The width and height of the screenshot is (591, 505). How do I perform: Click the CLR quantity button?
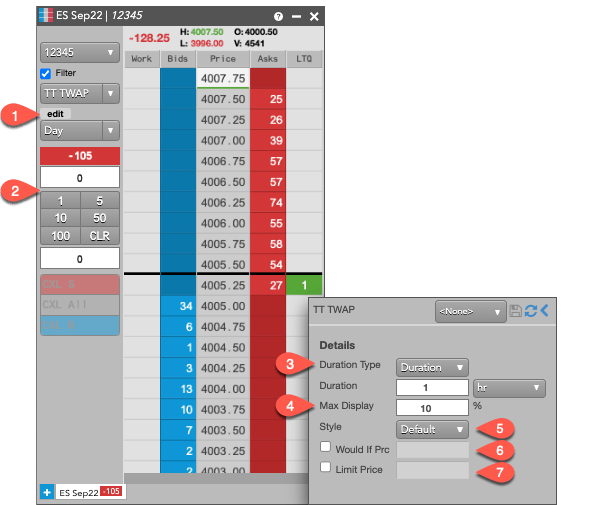click(x=100, y=236)
